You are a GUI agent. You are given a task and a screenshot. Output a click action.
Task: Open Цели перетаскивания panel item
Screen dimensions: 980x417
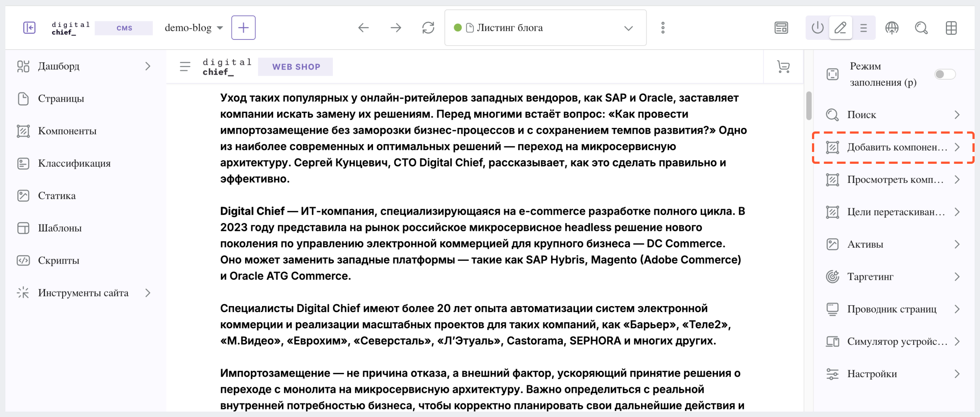coord(893,212)
